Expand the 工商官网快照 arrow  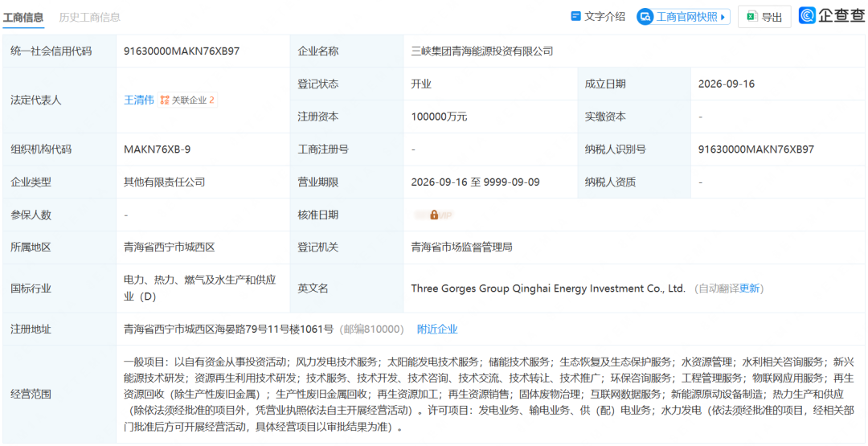click(723, 17)
